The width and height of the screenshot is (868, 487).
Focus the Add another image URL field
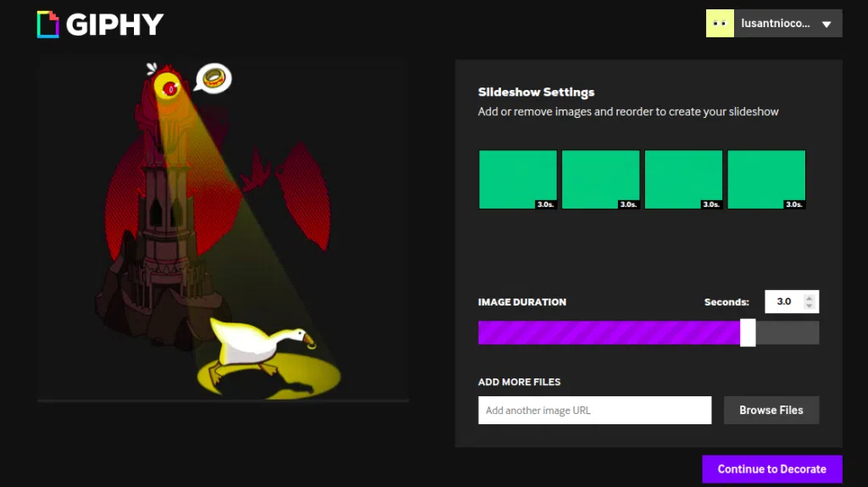coord(594,411)
